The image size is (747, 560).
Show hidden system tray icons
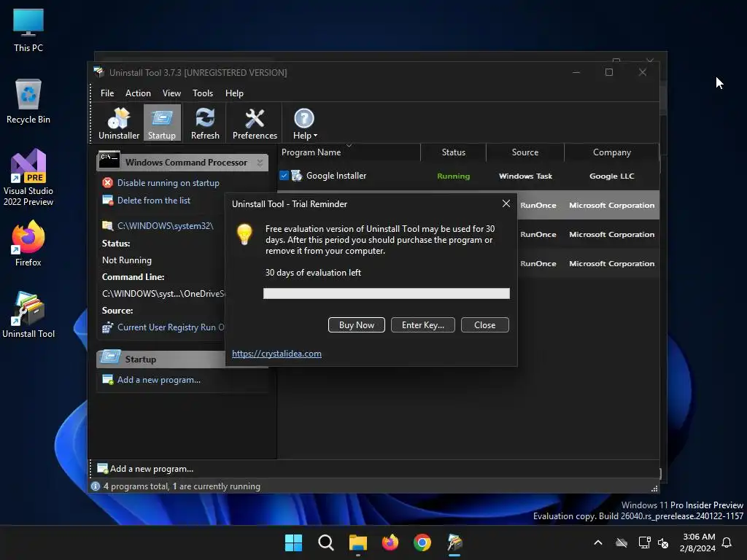[x=598, y=542]
